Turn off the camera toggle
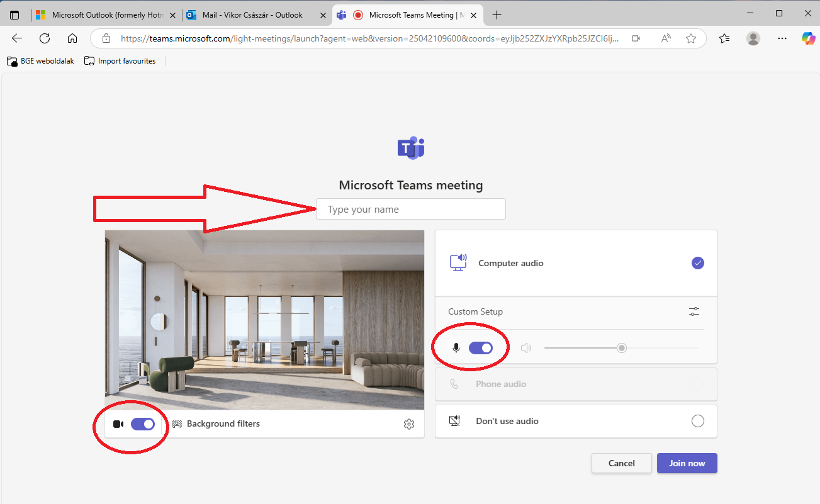820x504 pixels. [x=143, y=424]
